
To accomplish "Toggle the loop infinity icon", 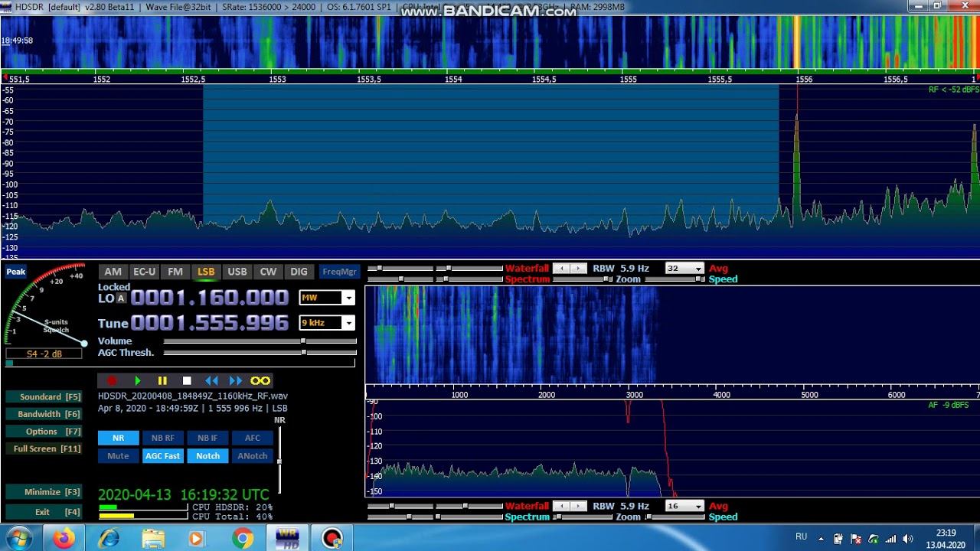I will click(260, 380).
